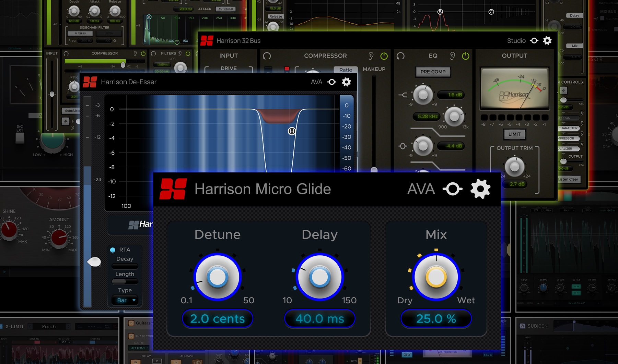
Task: Click the Micro Glide Mix knob
Action: coord(436,277)
